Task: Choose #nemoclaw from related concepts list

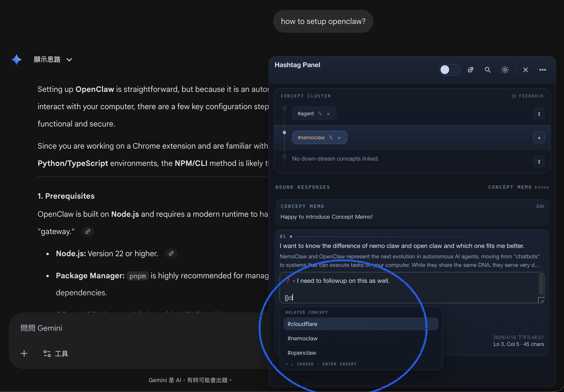Action: point(361,338)
